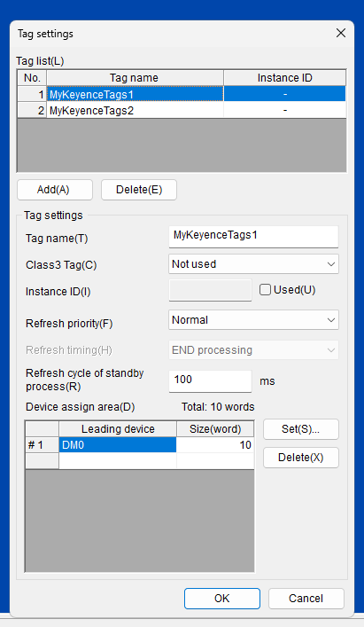Close the Tag settings dialog

click(341, 33)
